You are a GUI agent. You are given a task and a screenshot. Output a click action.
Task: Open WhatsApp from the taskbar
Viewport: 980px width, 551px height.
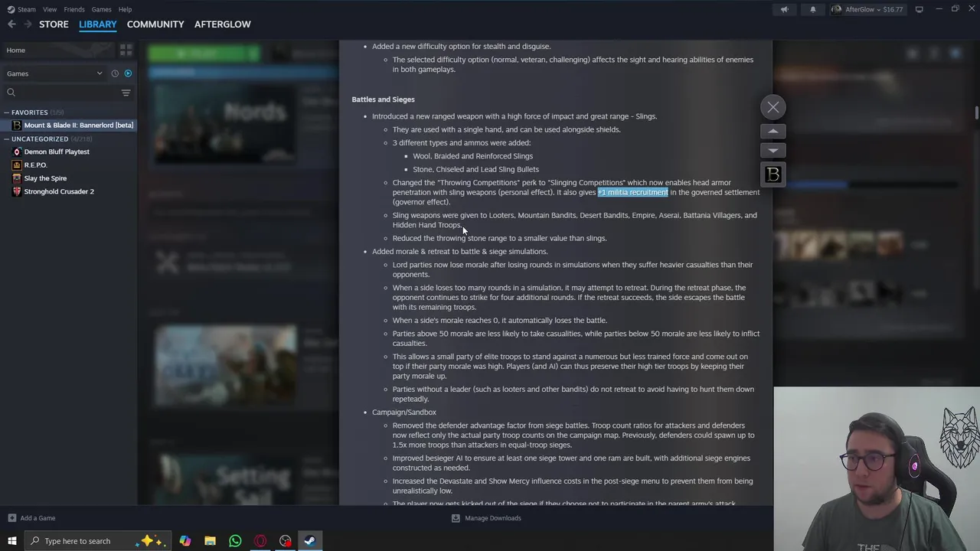(x=235, y=541)
